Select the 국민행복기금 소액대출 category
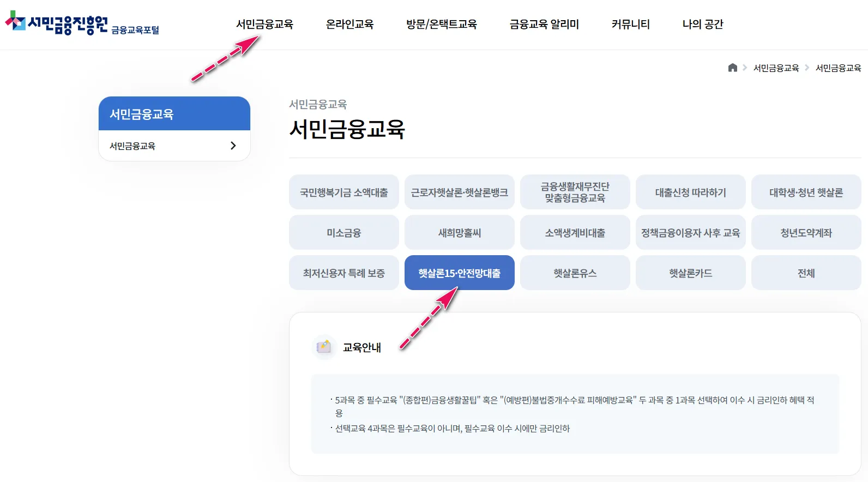Viewport: 868px width, 482px height. tap(344, 192)
